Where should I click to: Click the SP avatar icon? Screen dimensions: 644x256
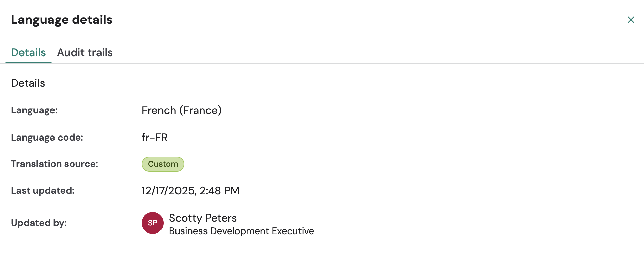coord(152,223)
